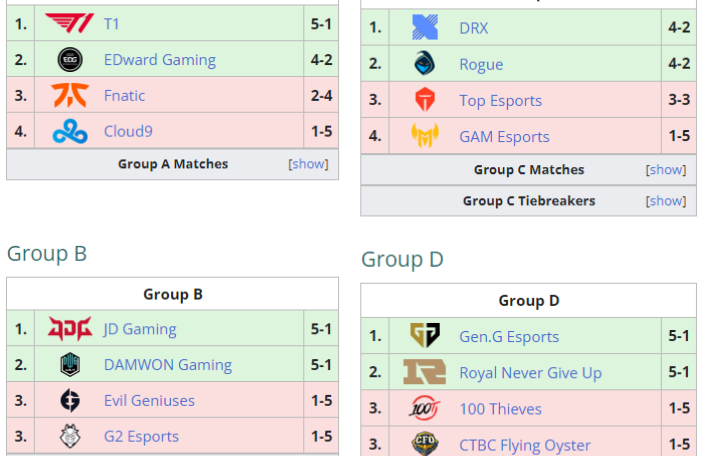This screenshot has width=706, height=456.
Task: Click the JD Gaming logo icon
Action: tap(70, 329)
